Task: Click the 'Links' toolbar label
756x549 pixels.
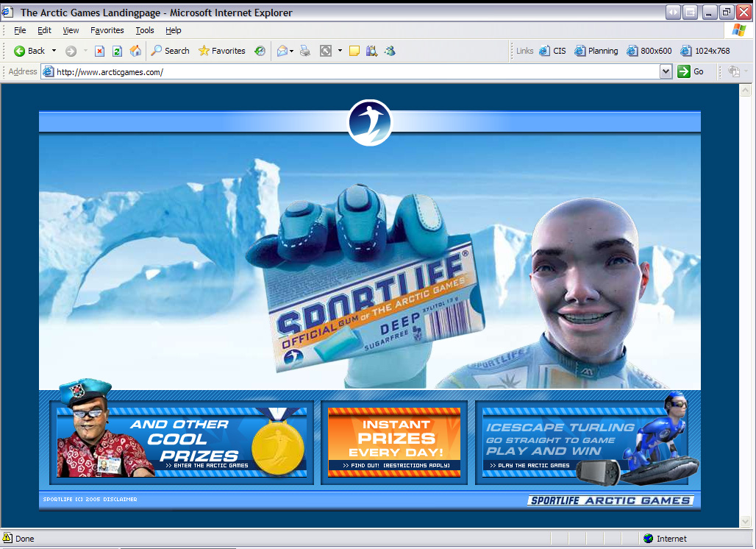Action: coord(524,51)
